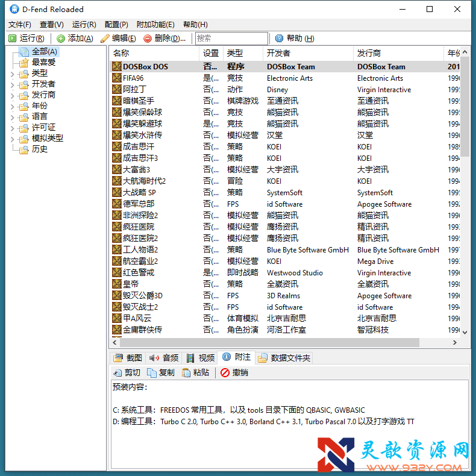Click the Undo (撤销) red circle icon

(x=225, y=372)
